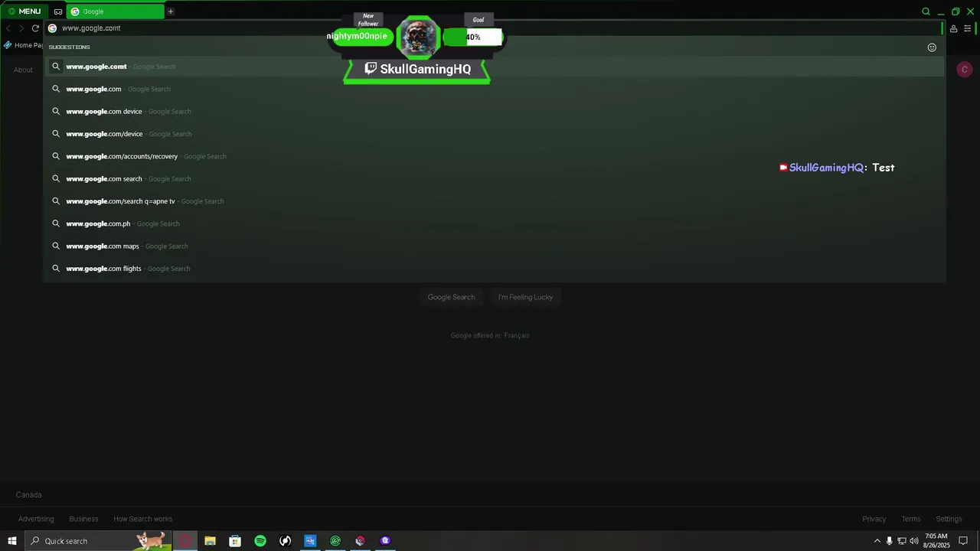Image resolution: width=980 pixels, height=551 pixels.
Task: Click the SkullGamingHQ Twitch banner
Action: 417,69
